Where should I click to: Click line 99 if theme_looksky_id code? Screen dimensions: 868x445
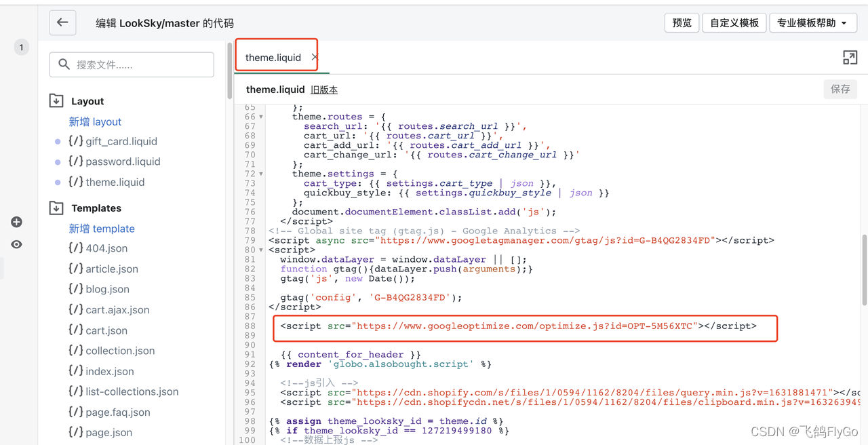[x=389, y=431]
